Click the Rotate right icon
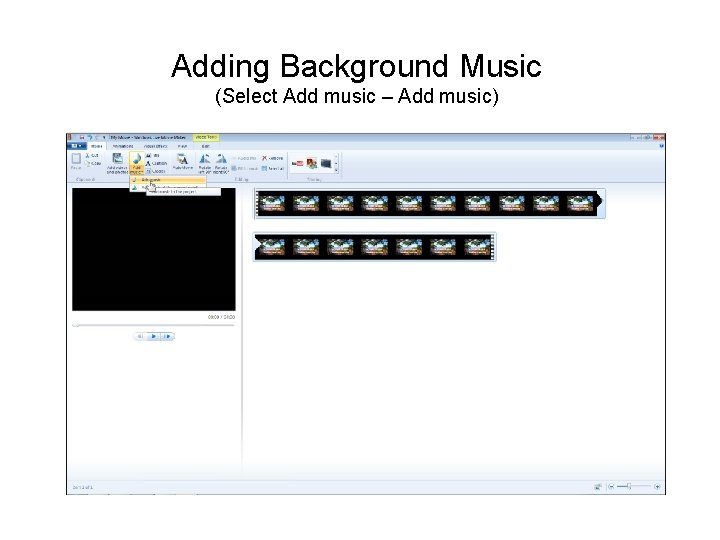The image size is (720, 540). 221,159
